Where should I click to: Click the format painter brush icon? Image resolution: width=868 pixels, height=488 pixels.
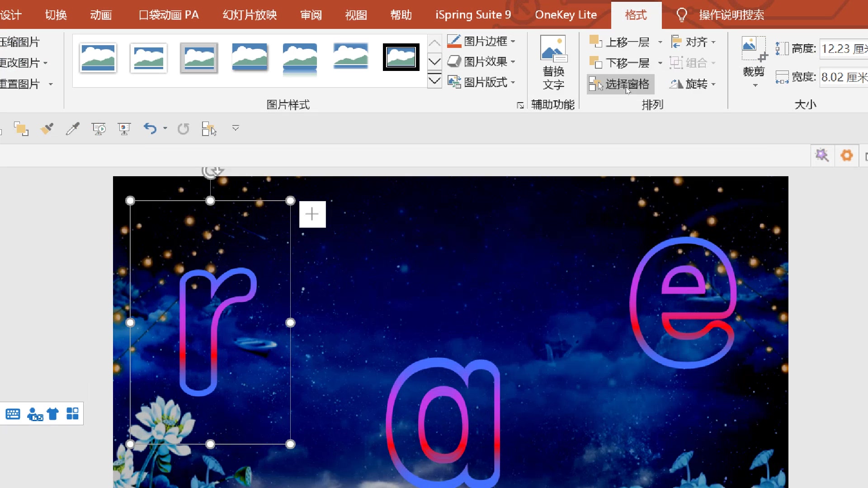pos(47,129)
